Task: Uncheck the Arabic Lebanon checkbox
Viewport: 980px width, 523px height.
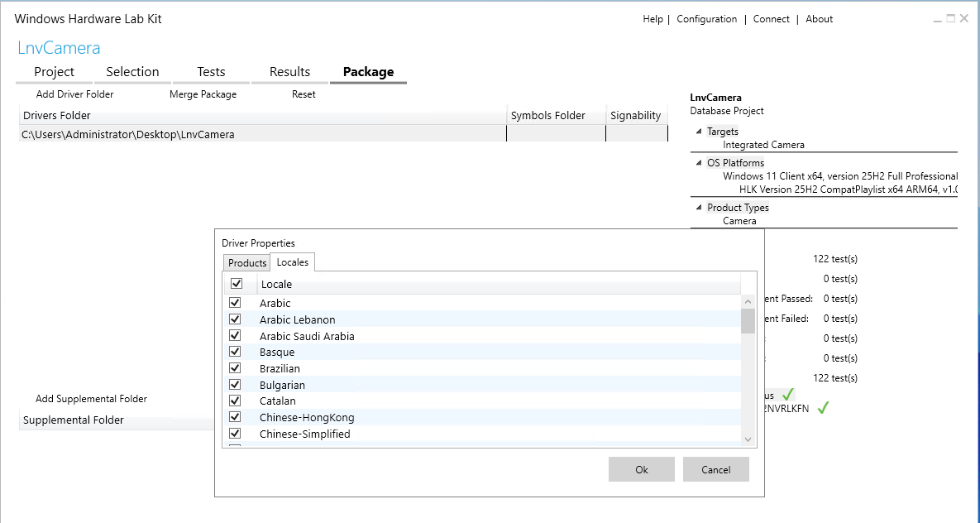Action: (235, 319)
